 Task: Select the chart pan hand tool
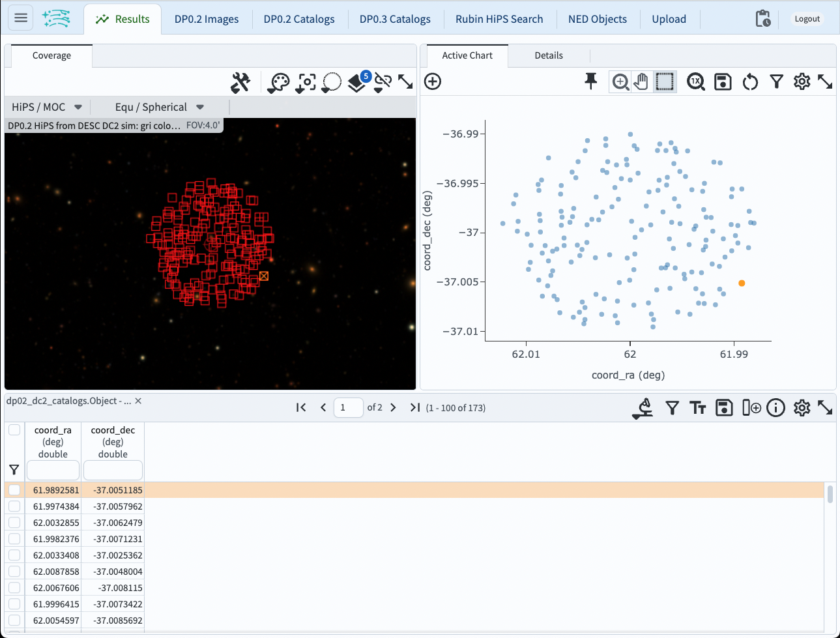(642, 81)
